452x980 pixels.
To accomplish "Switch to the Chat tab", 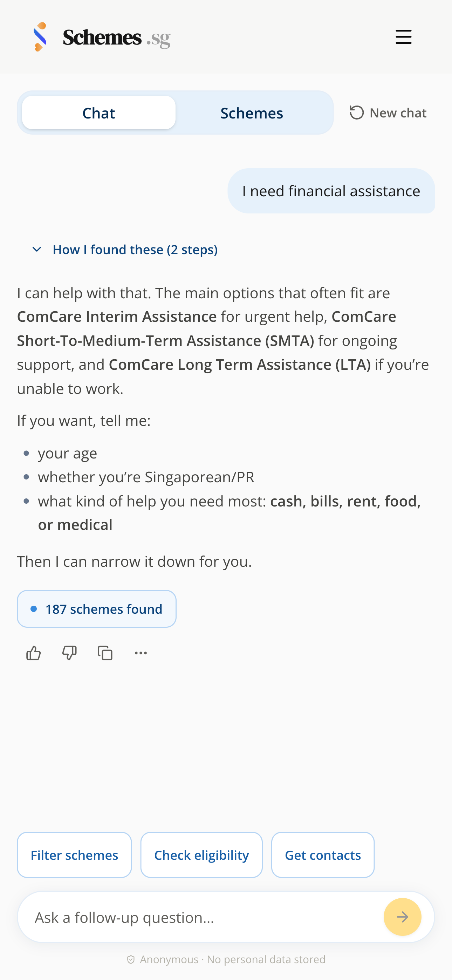I will 98,113.
